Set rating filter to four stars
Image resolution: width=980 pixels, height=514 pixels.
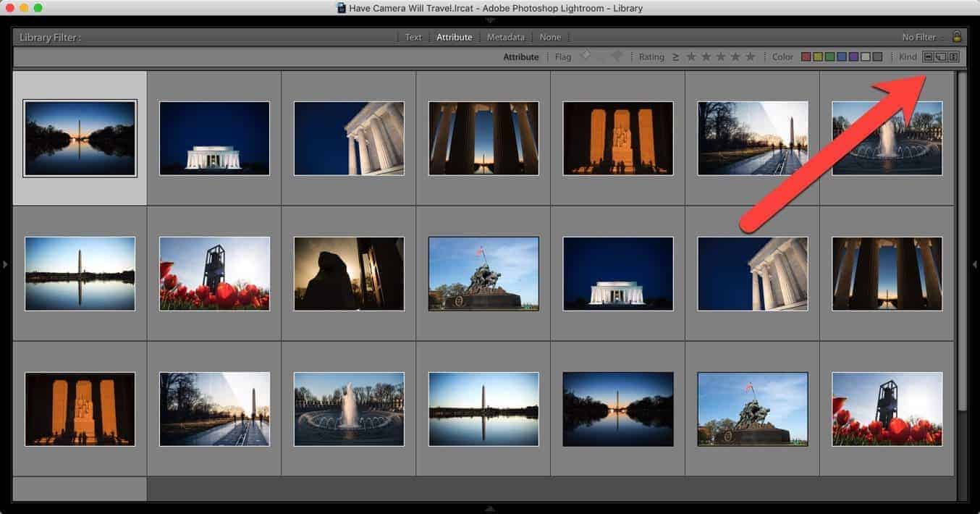point(735,56)
